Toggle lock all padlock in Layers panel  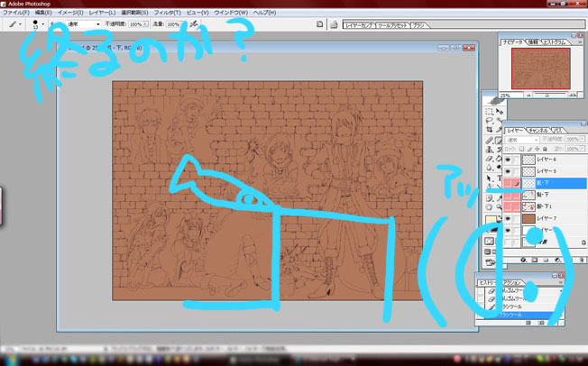tap(545, 149)
